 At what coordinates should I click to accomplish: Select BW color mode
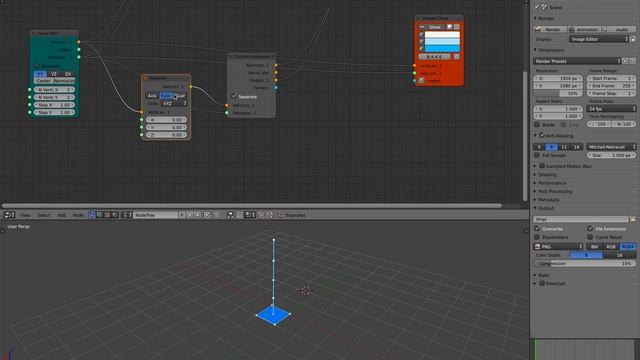[594, 247]
